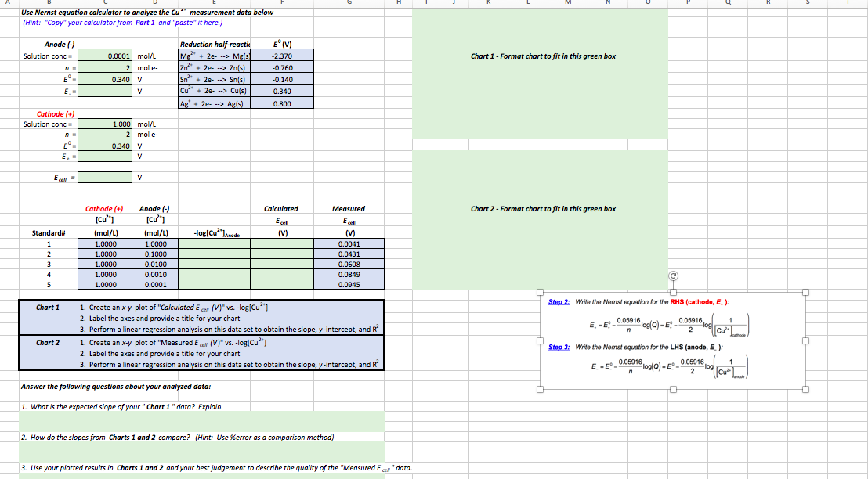Click the anode LHS Nernst equation formula
Screen dimensions: 868x479
coord(669,367)
